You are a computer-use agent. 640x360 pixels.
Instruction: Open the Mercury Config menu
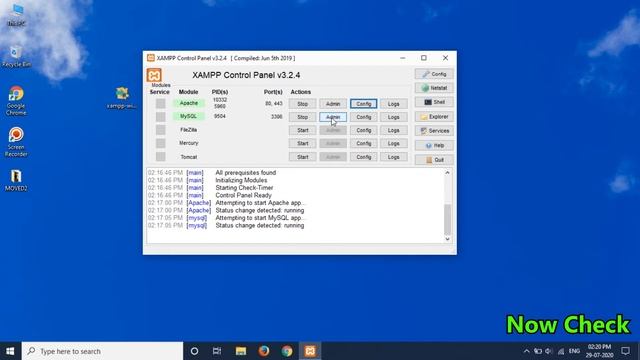pos(363,143)
